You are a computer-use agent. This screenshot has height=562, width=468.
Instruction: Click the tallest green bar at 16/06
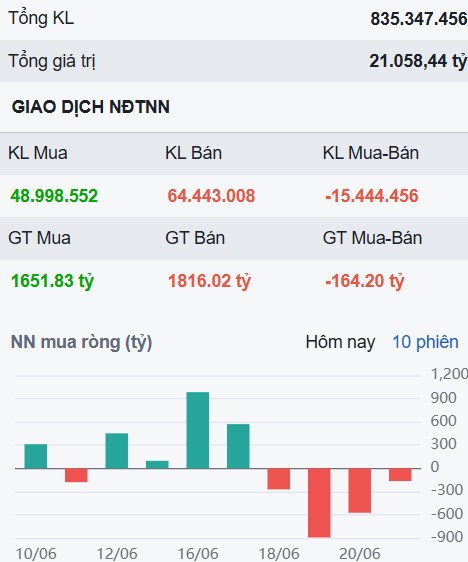198,430
